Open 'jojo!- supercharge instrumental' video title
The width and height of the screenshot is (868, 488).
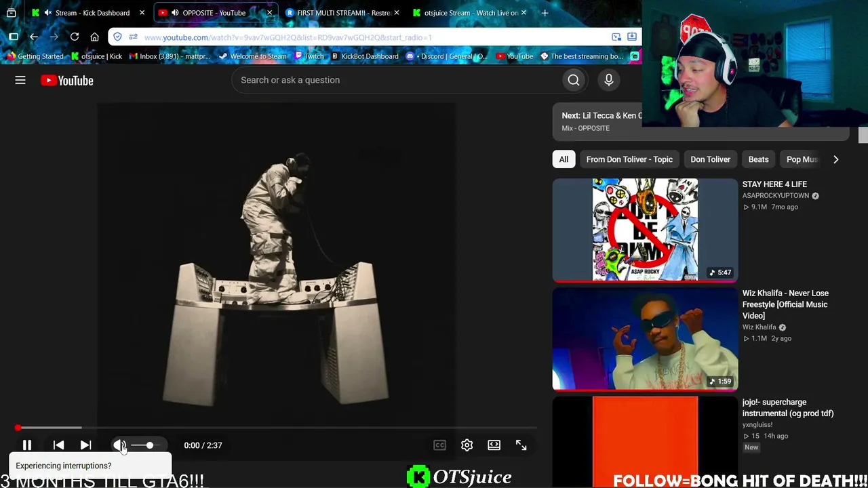pyautogui.click(x=788, y=407)
